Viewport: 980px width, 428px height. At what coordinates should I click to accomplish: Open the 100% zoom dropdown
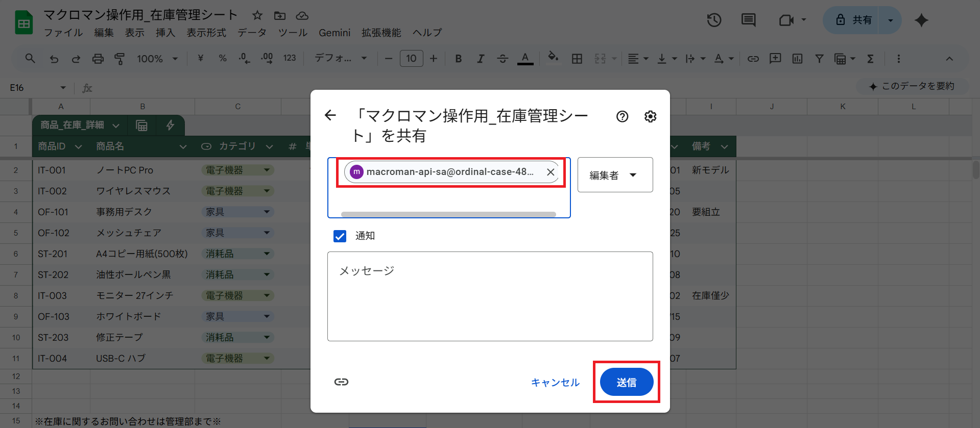pyautogui.click(x=157, y=59)
